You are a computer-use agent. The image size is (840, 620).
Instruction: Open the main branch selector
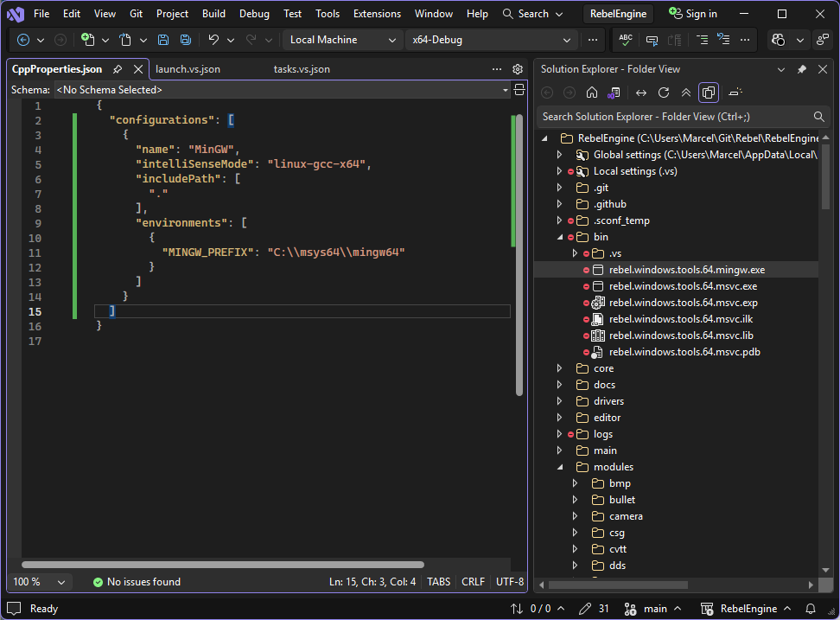(x=653, y=609)
